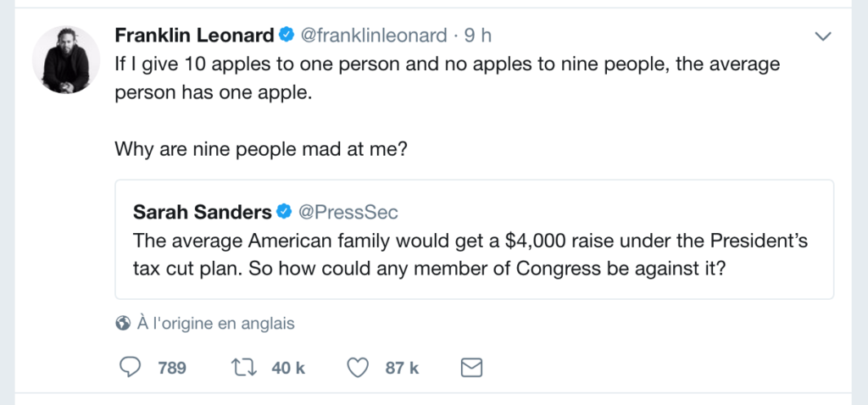Viewport: 868px width, 405px height.
Task: Click the reply speech bubble icon
Action: pyautogui.click(x=130, y=367)
